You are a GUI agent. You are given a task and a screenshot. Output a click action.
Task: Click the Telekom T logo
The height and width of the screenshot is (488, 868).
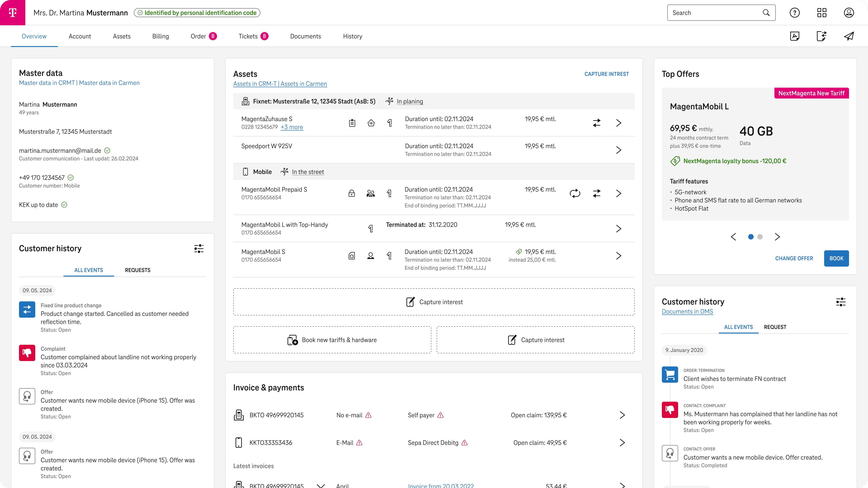point(12,12)
